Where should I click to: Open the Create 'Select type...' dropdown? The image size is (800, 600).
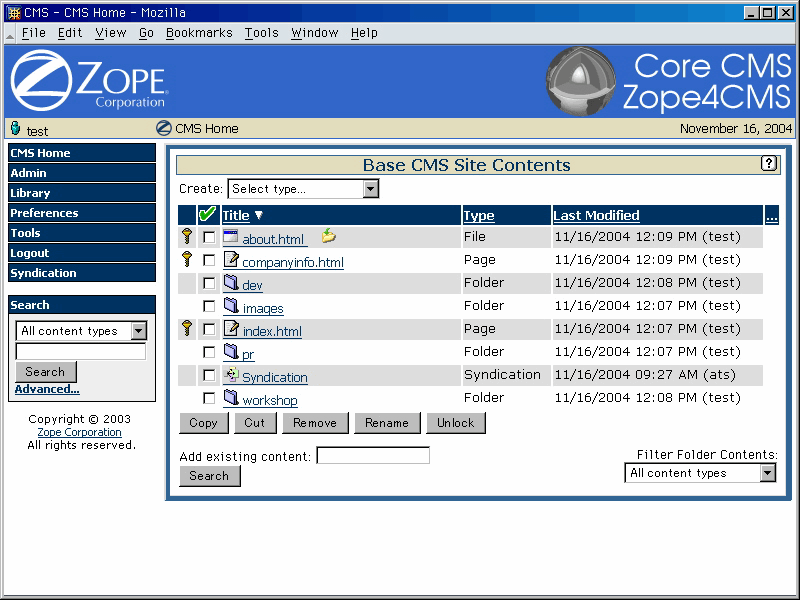(x=303, y=189)
